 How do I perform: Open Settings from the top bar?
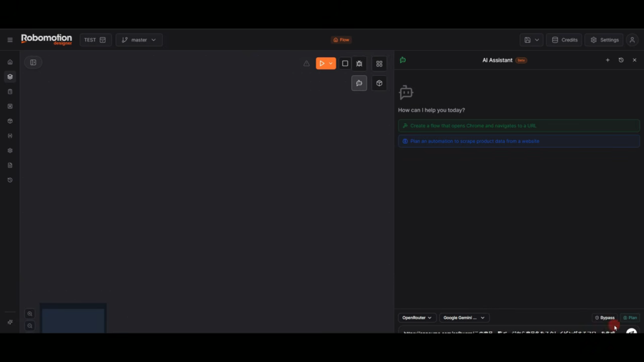(x=604, y=40)
